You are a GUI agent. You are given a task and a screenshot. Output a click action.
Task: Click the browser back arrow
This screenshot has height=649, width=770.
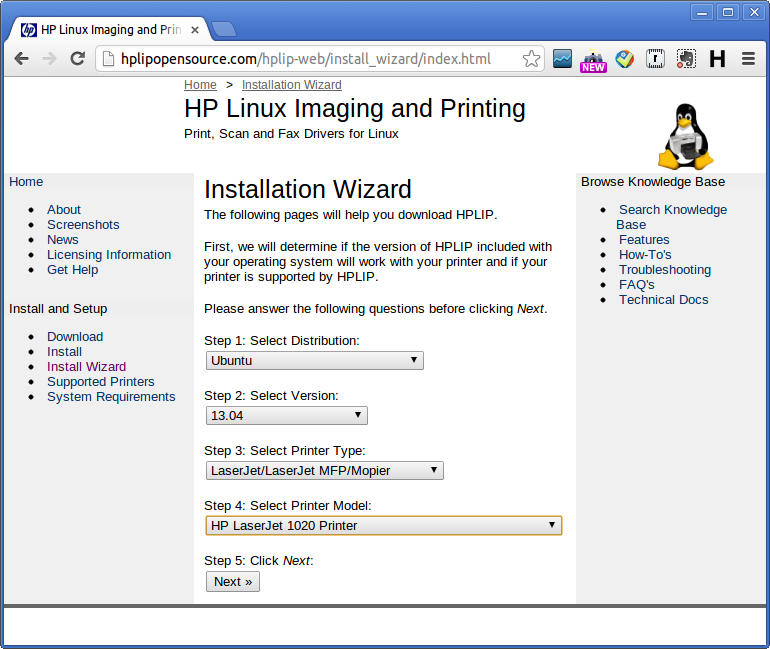[22, 59]
